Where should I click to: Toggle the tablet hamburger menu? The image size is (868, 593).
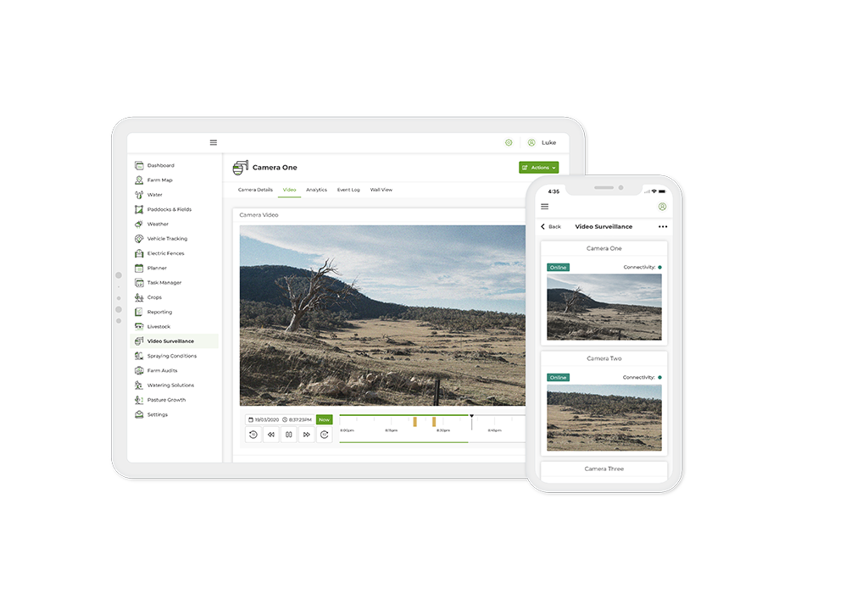click(x=214, y=142)
